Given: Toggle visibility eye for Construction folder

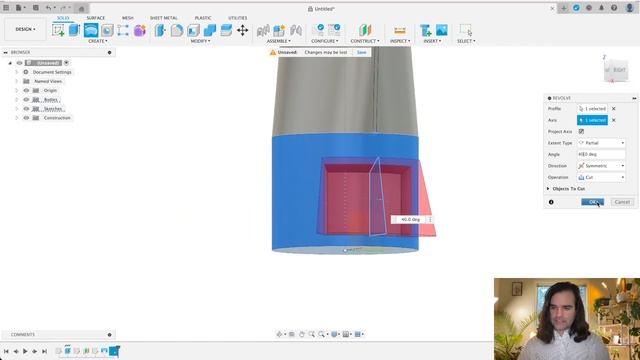Looking at the screenshot, I should coord(26,118).
